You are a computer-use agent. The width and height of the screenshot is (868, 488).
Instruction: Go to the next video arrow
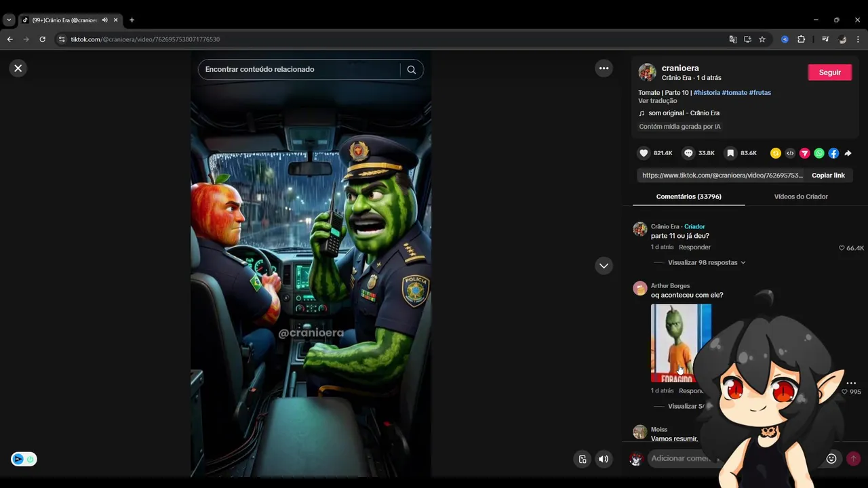[604, 266]
